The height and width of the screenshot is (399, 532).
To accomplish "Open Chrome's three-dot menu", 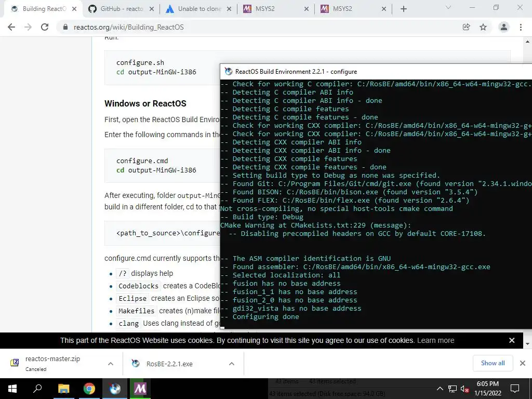I will pos(521,27).
